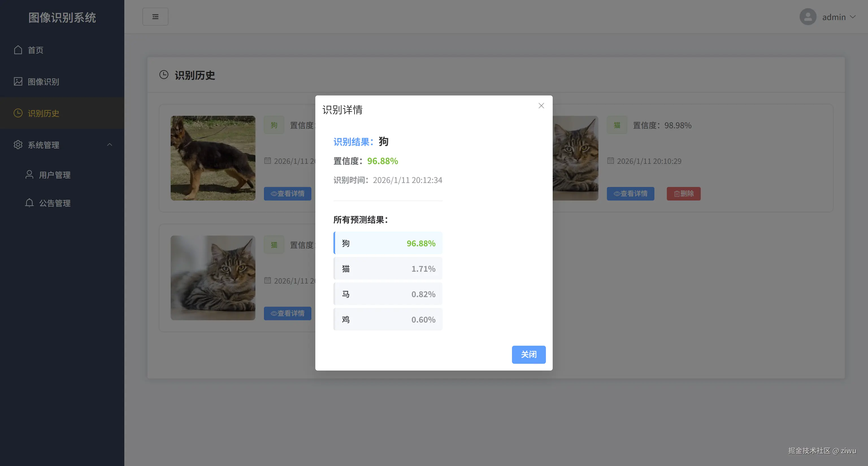Click the admin avatar icon

click(x=808, y=16)
